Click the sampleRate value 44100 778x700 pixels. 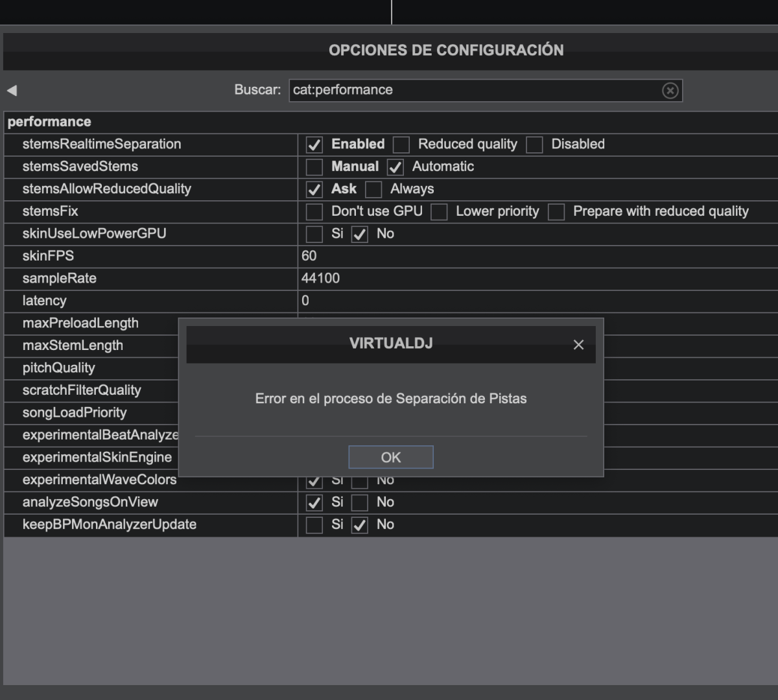pyautogui.click(x=320, y=278)
